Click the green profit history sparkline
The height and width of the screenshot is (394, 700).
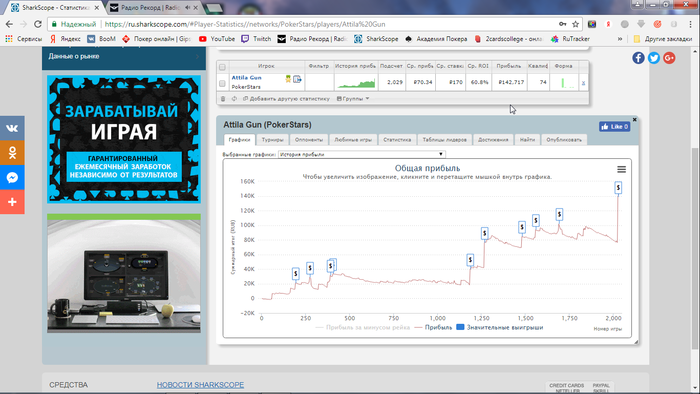pyautogui.click(x=356, y=83)
